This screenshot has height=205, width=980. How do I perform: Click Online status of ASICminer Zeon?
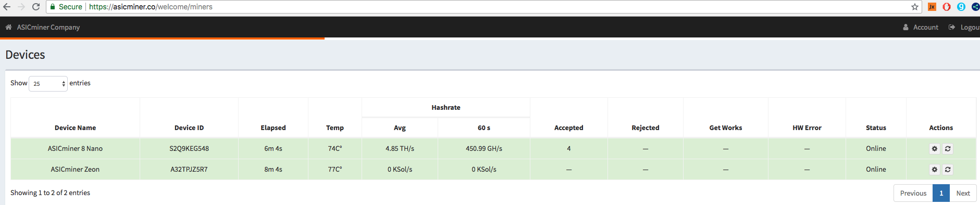click(x=876, y=170)
